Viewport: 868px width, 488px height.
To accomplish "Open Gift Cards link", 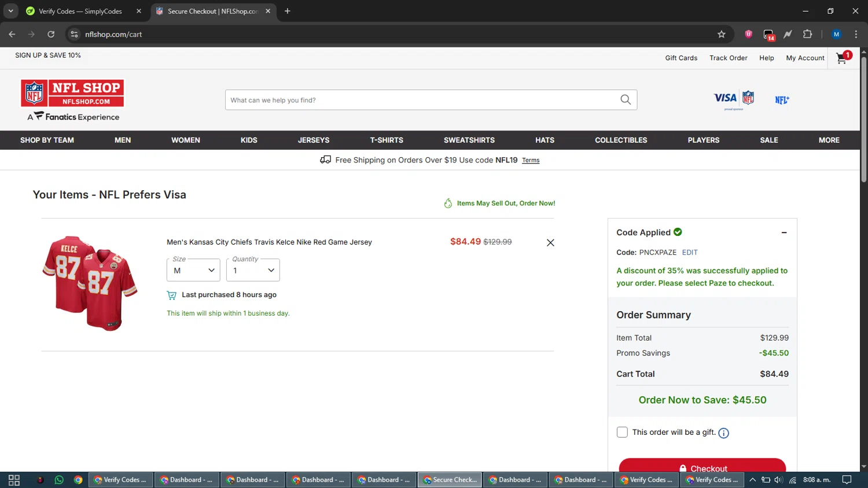I will (681, 58).
